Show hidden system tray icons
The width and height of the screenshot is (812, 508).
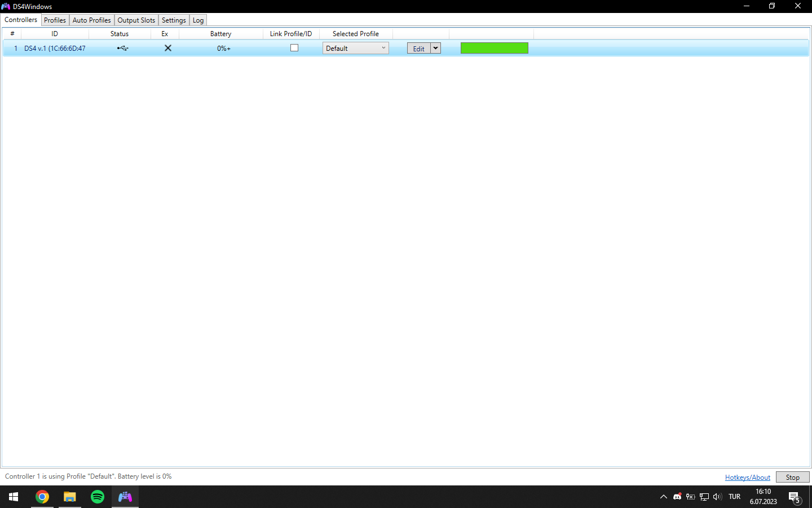[664, 497]
